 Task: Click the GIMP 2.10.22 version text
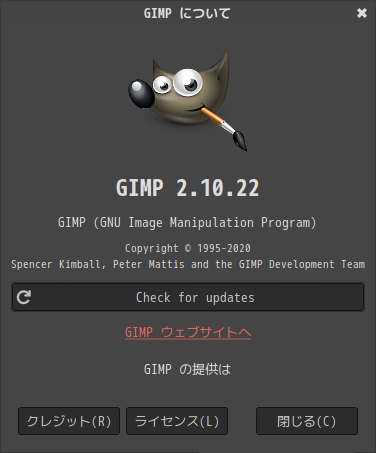(x=188, y=188)
